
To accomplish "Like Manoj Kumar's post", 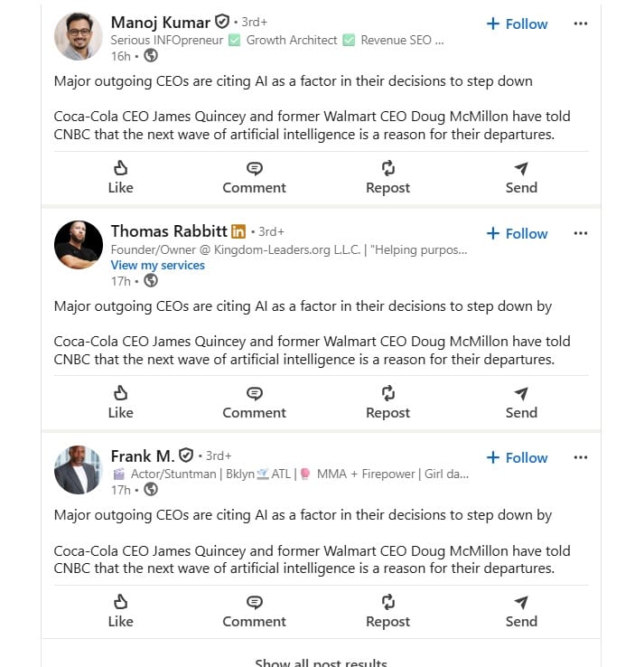I will pos(120,177).
